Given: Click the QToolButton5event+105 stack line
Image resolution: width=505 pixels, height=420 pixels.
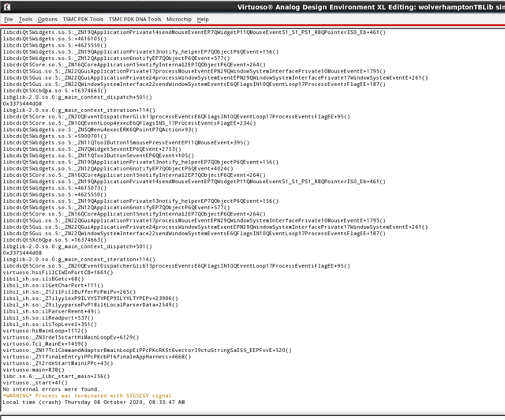Looking at the screenshot, I should pyautogui.click(x=99, y=156).
